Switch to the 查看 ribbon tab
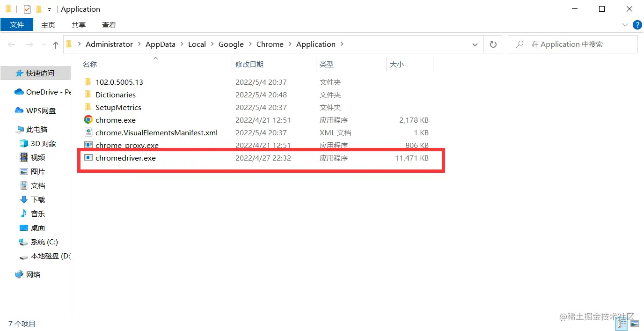The width and height of the screenshot is (644, 331). click(109, 25)
